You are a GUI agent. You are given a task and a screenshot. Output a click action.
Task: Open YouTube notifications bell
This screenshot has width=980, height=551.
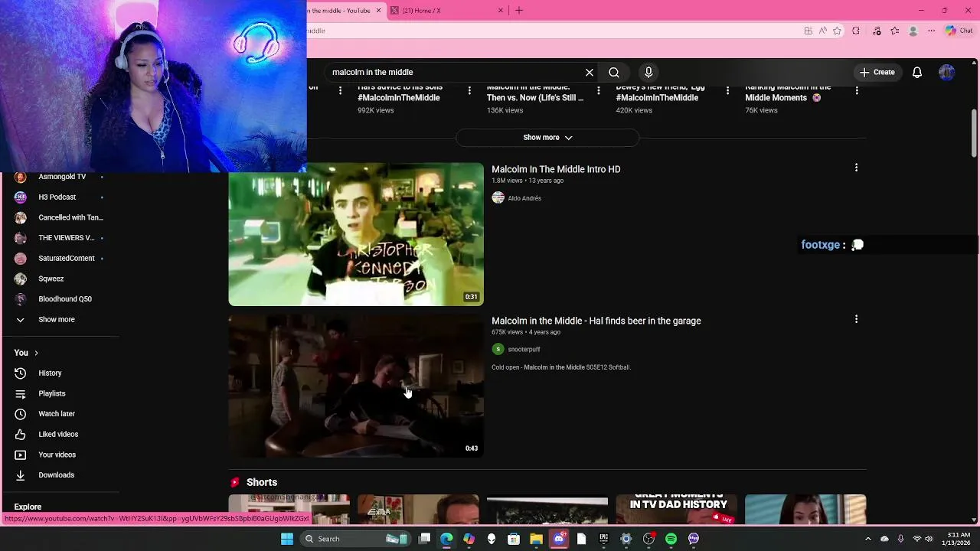click(917, 72)
